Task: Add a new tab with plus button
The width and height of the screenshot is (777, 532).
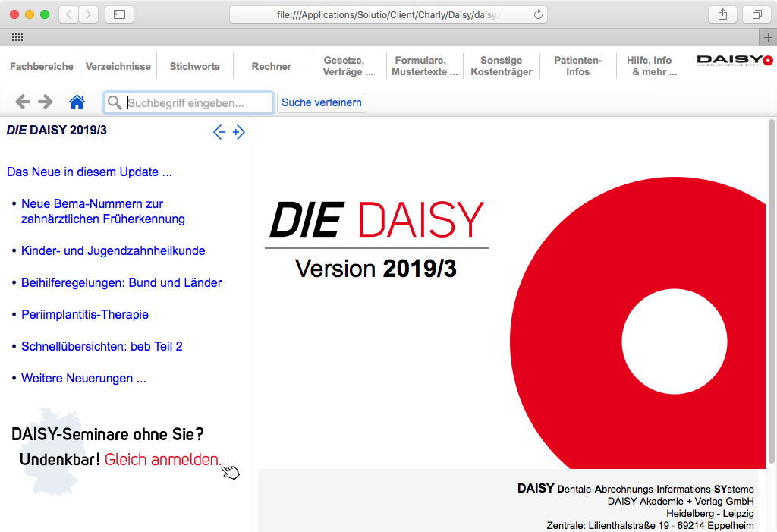Action: click(768, 37)
